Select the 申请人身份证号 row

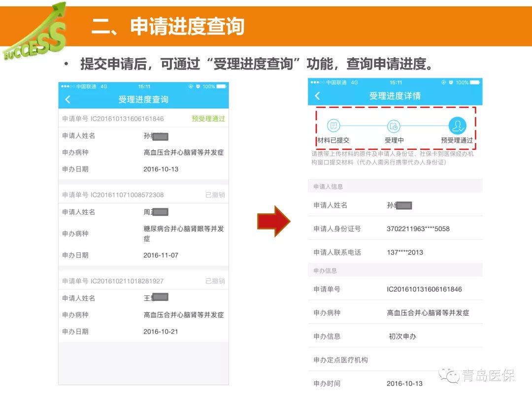tap(395, 229)
